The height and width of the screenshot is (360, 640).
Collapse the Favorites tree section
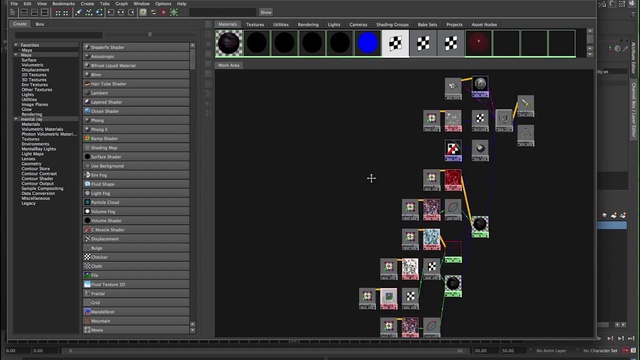pyautogui.click(x=16, y=45)
